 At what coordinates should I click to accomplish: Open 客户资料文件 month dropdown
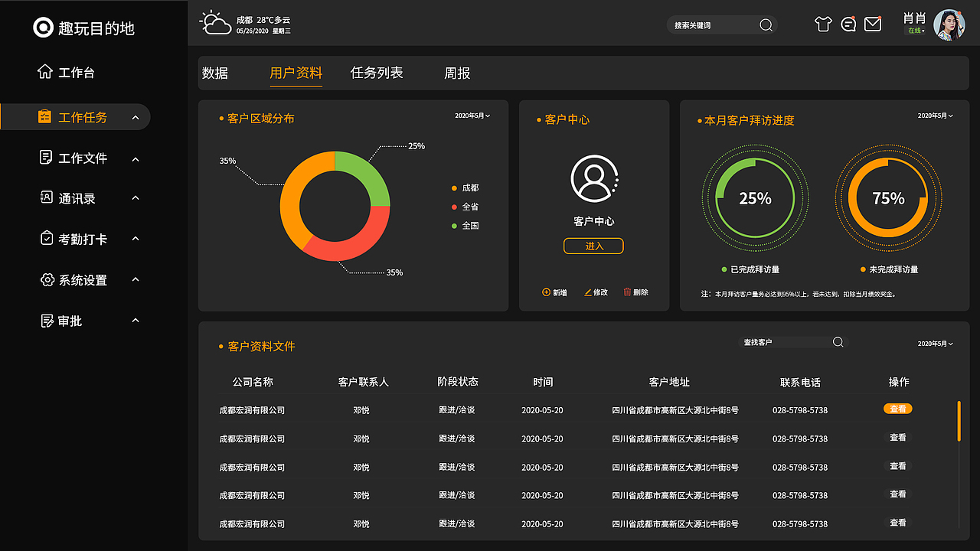click(x=936, y=344)
